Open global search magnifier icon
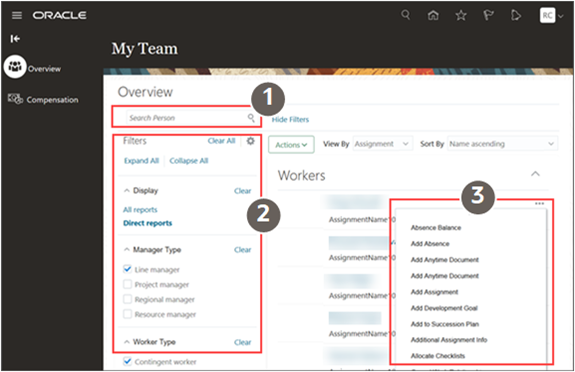This screenshot has width=575, height=372. 405,15
